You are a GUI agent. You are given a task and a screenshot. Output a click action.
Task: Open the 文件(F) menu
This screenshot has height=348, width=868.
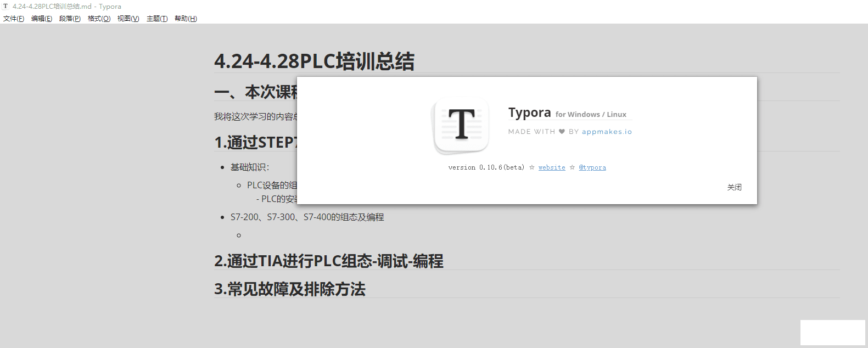pos(14,19)
